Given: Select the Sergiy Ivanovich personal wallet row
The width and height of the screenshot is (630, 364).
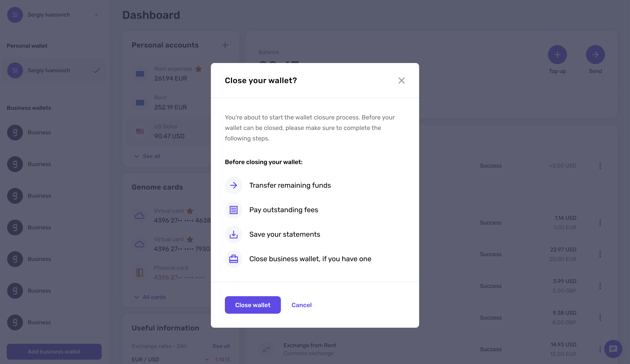Looking at the screenshot, I should 54,70.
